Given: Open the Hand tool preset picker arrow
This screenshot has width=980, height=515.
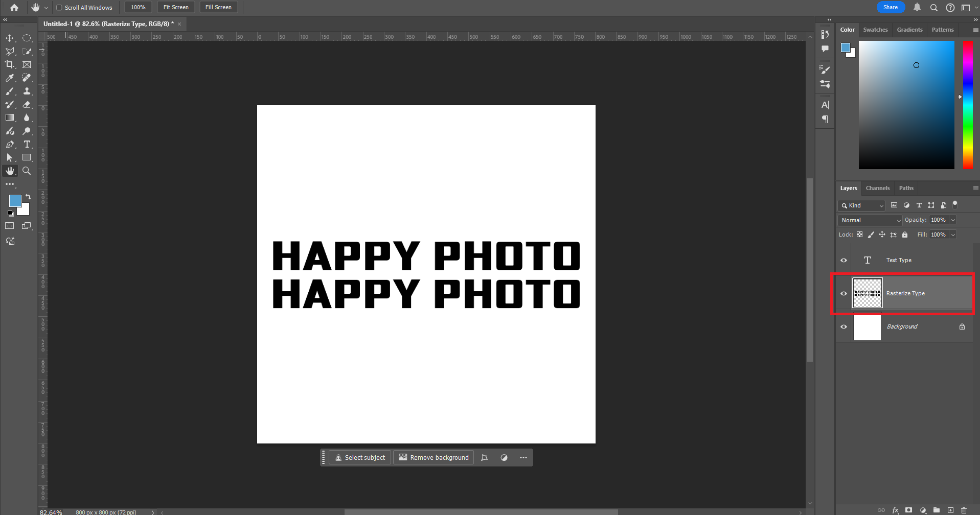Looking at the screenshot, I should click(46, 8).
